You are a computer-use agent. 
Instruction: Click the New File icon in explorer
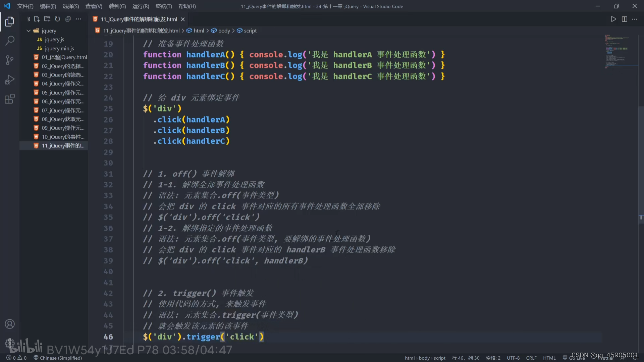[37, 19]
